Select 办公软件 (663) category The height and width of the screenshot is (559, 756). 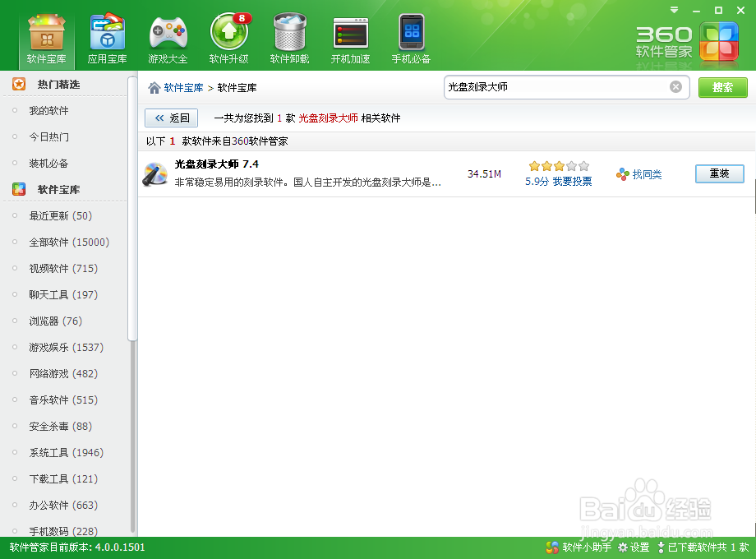pyautogui.click(x=63, y=506)
